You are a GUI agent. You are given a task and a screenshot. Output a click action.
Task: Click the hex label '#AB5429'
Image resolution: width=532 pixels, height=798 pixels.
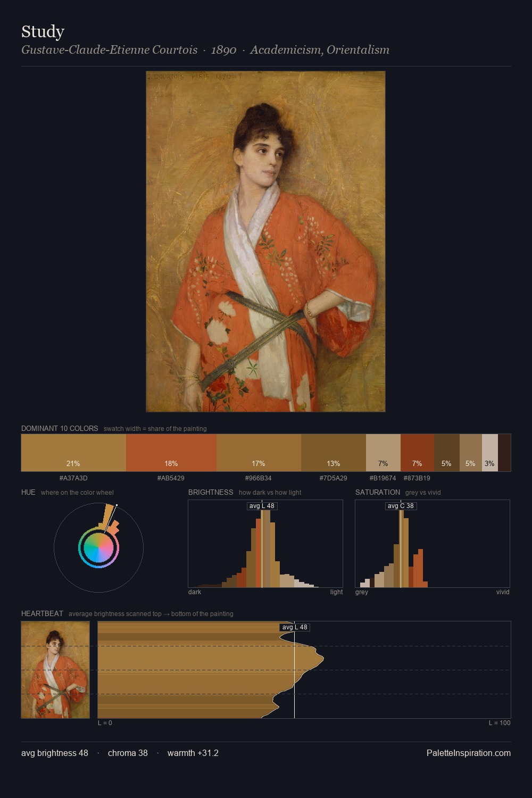171,478
